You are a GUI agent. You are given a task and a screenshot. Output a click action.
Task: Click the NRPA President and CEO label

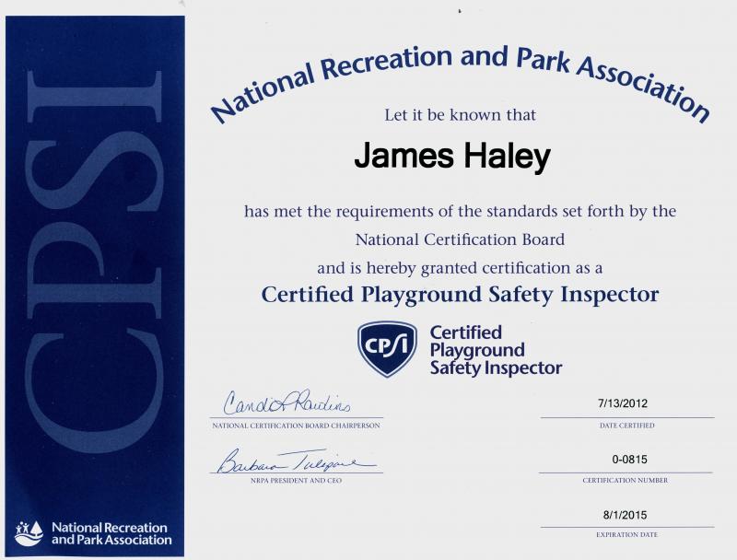pyautogui.click(x=296, y=481)
